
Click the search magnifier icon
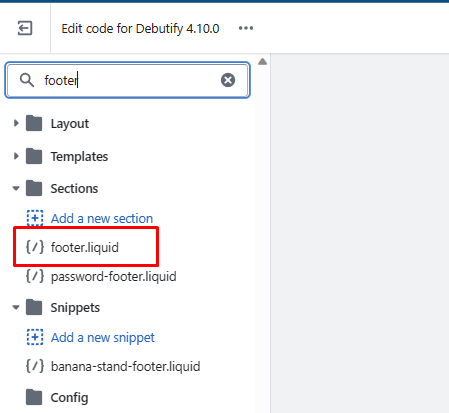point(27,80)
